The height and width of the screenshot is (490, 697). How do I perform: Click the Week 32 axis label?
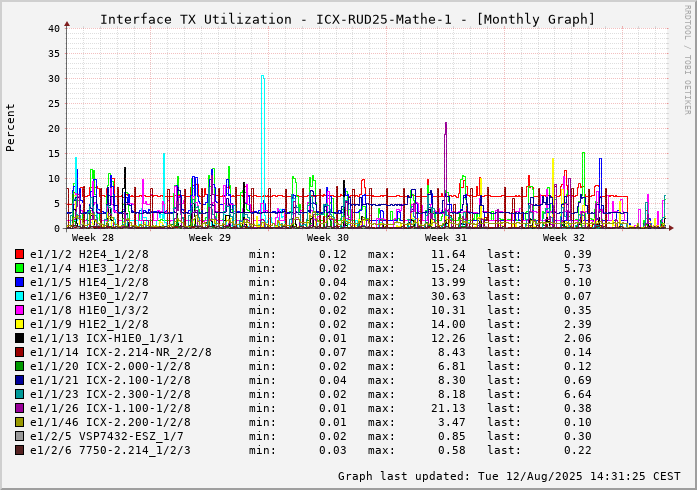(x=564, y=238)
